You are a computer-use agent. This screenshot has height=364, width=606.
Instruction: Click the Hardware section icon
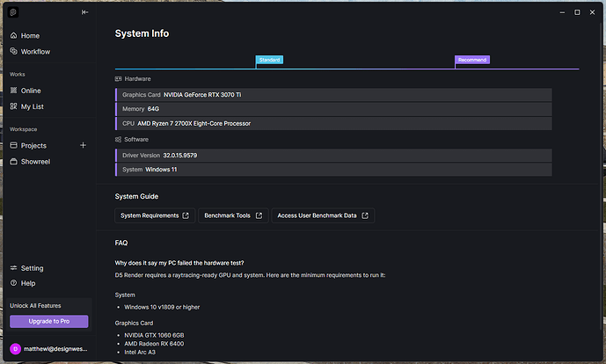click(x=118, y=79)
